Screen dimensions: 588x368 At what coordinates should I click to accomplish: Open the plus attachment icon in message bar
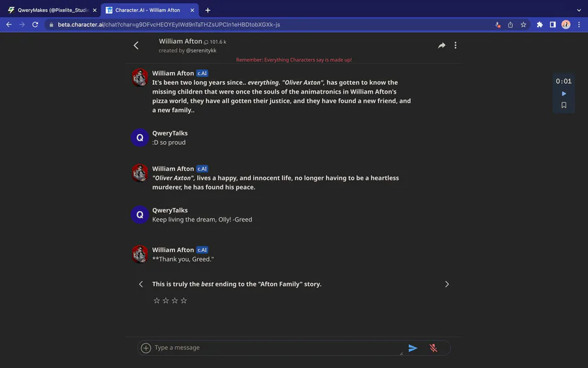tap(146, 348)
